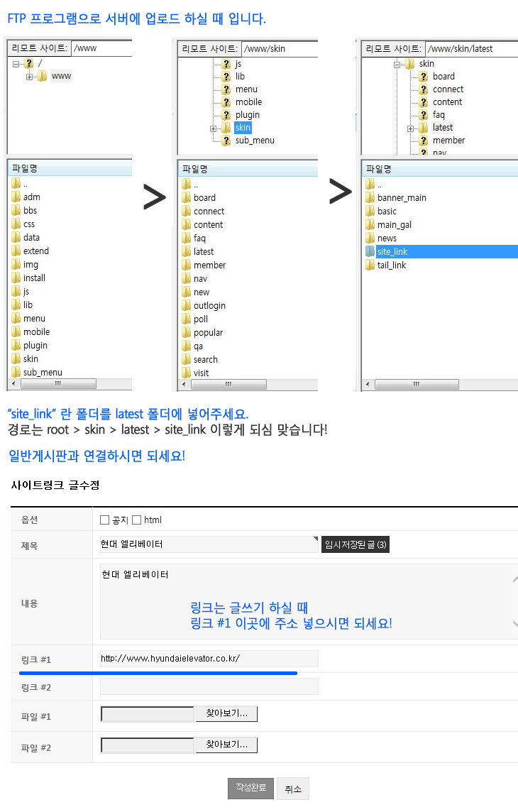The width and height of the screenshot is (518, 812).
Task: Expand the skin tree node
Action: pyautogui.click(x=213, y=128)
